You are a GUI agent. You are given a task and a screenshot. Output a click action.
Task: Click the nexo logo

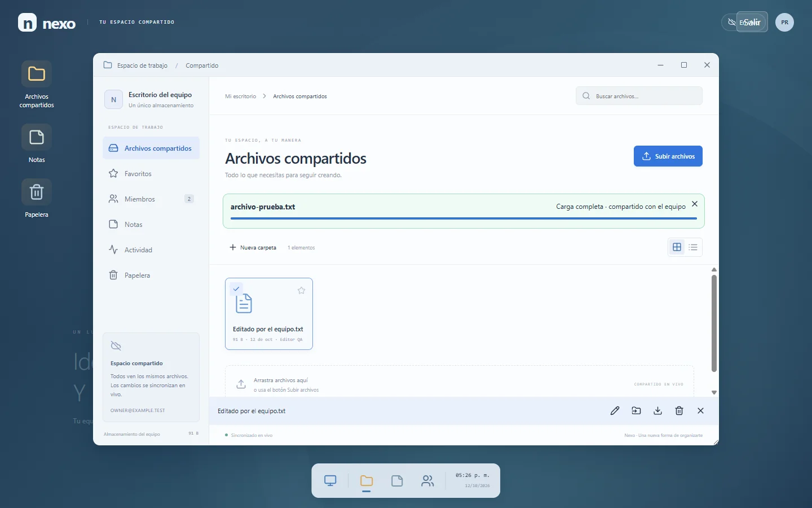pos(47,23)
